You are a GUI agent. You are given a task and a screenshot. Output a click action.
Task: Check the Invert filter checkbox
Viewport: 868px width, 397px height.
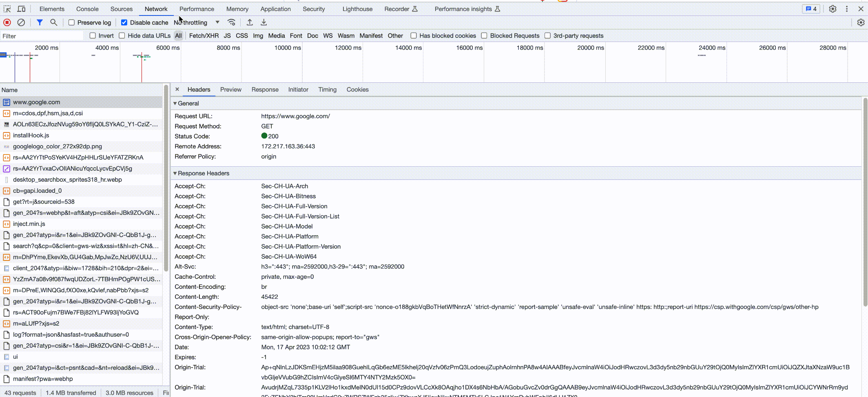[93, 35]
